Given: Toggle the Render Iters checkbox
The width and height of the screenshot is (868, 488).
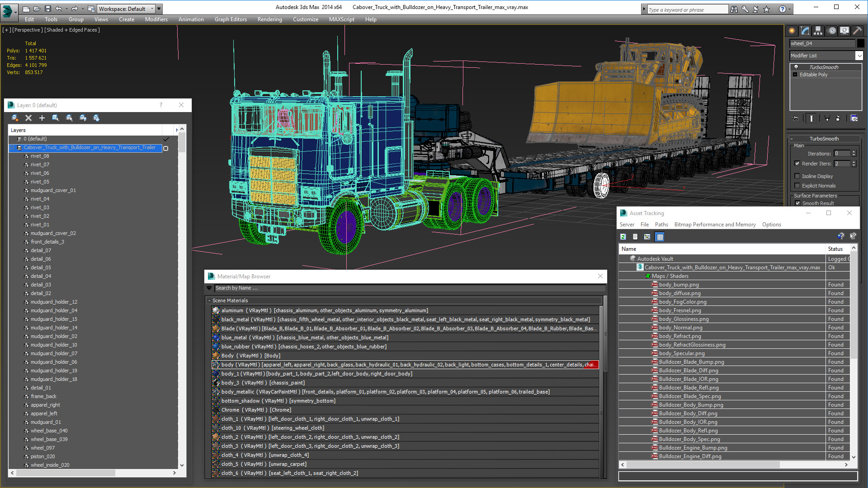Looking at the screenshot, I should pos(797,164).
